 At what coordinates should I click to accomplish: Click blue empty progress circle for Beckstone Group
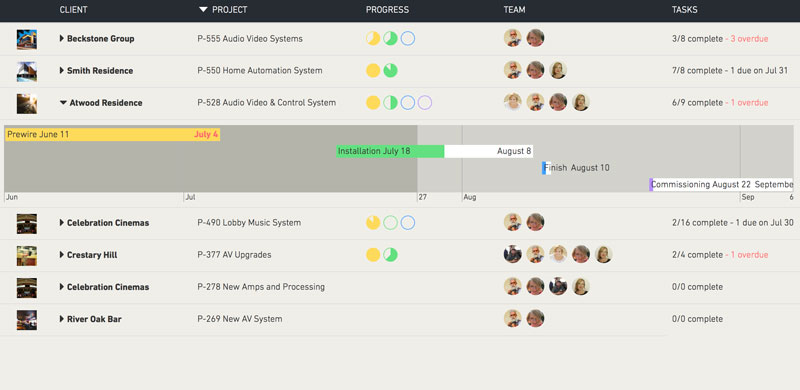click(x=408, y=38)
